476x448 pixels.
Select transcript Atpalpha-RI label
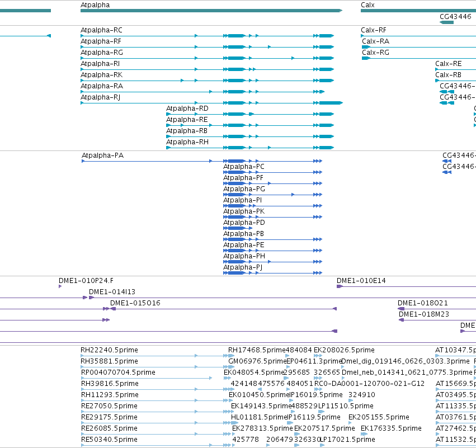pyautogui.click(x=100, y=64)
